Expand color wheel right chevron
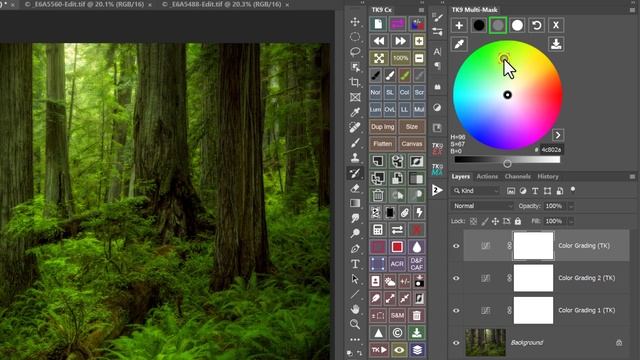This screenshot has width=640, height=360. coord(558,135)
